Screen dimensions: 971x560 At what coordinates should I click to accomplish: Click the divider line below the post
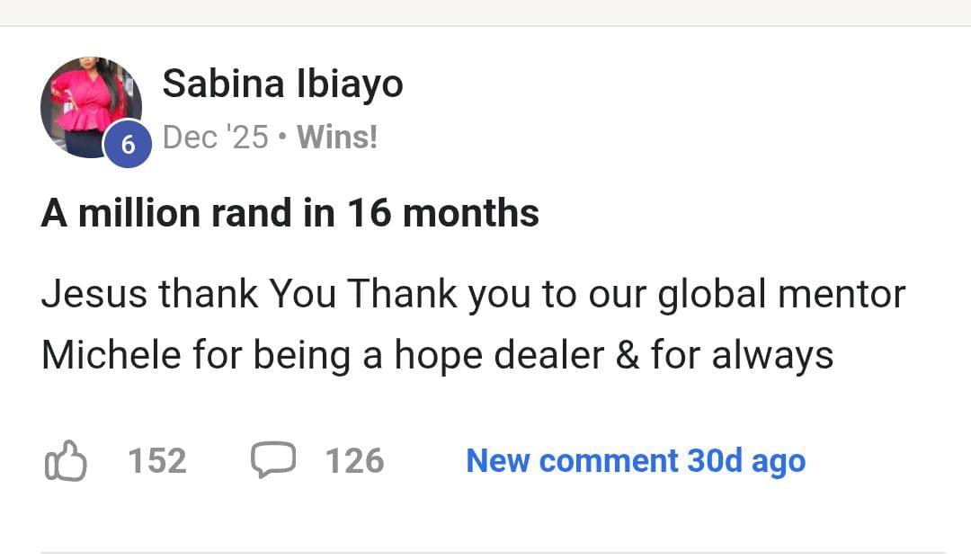tap(493, 553)
